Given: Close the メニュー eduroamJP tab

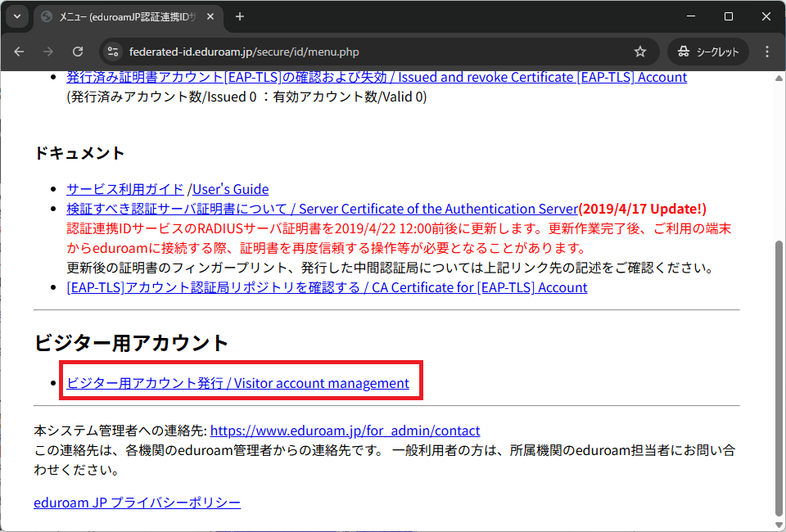Looking at the screenshot, I should point(210,16).
